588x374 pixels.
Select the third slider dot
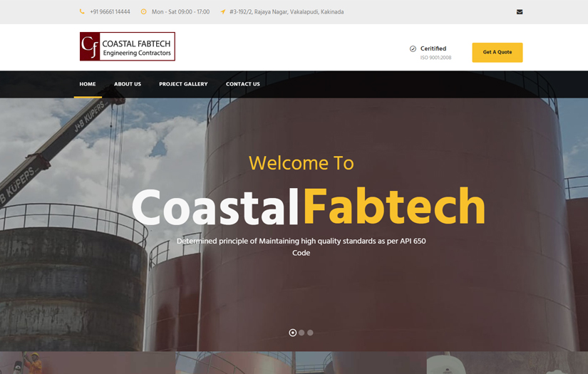(310, 333)
